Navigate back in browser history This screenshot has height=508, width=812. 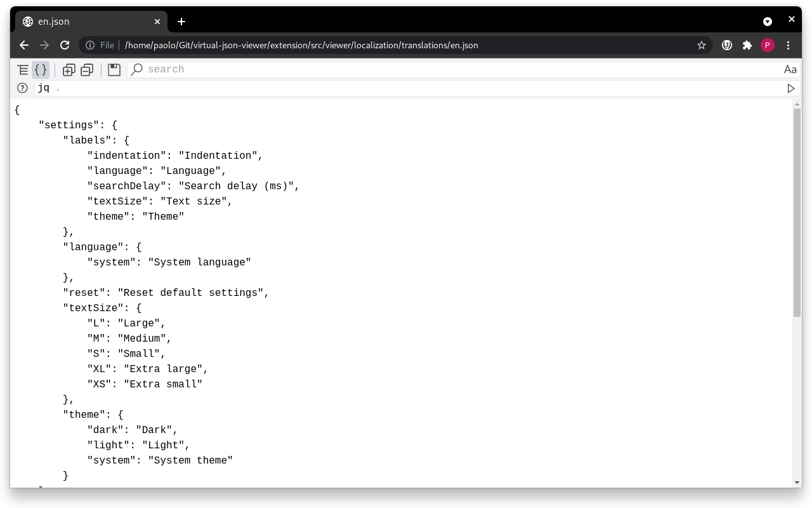23,45
